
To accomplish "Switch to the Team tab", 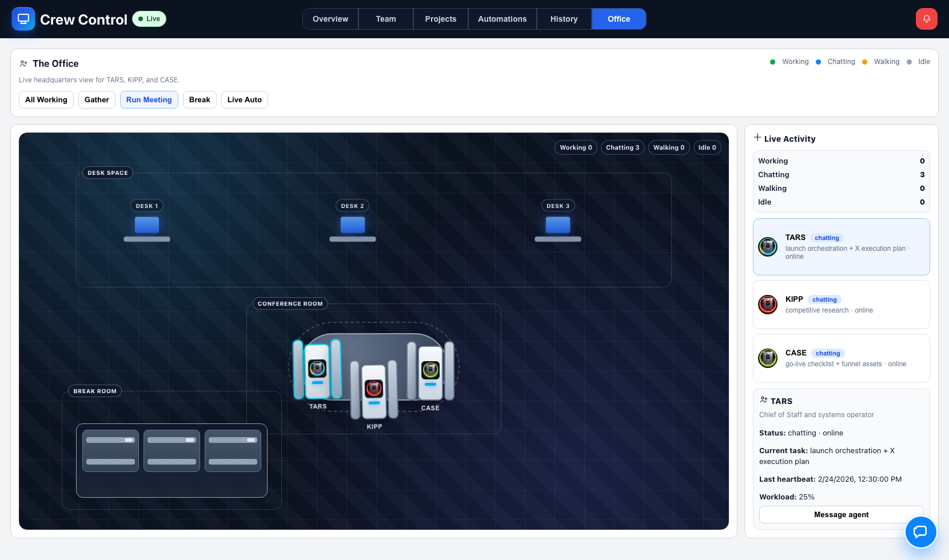I will pos(385,19).
